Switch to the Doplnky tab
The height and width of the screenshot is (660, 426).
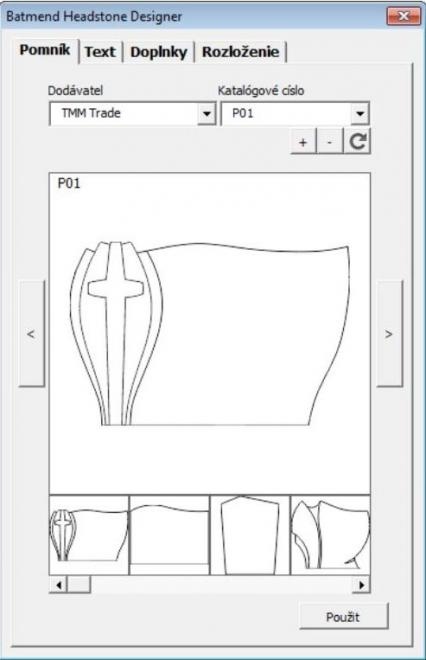[158, 52]
